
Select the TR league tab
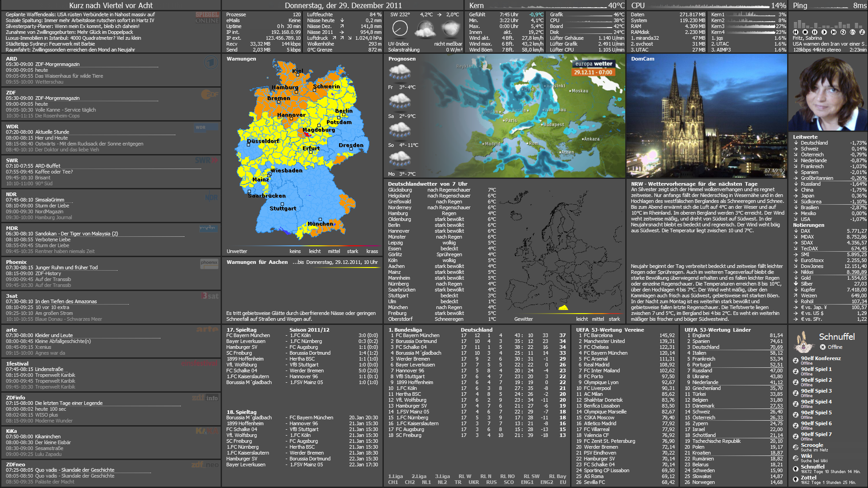click(x=458, y=482)
